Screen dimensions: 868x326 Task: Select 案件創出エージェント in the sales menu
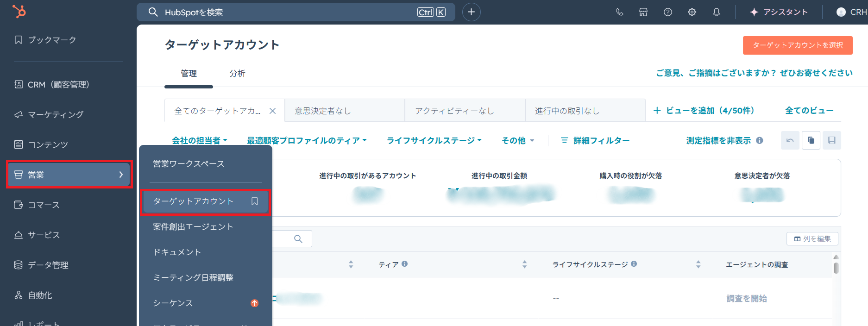193,227
